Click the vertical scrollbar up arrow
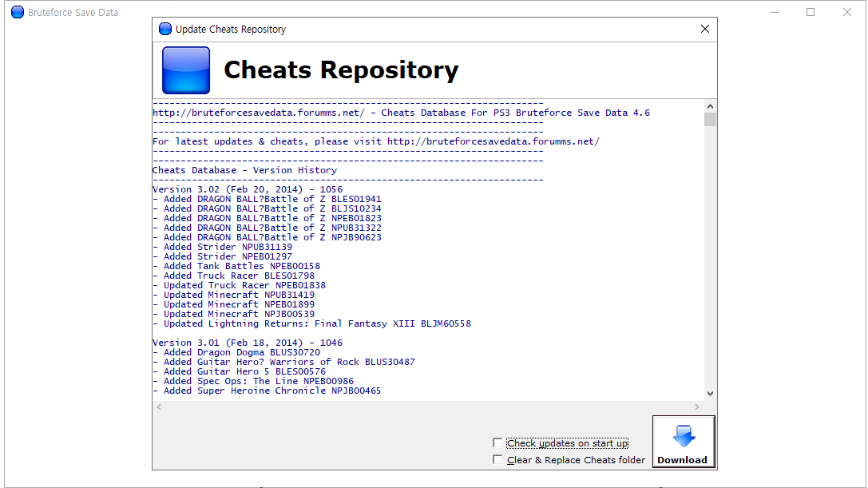The height and width of the screenshot is (488, 868). click(x=710, y=106)
